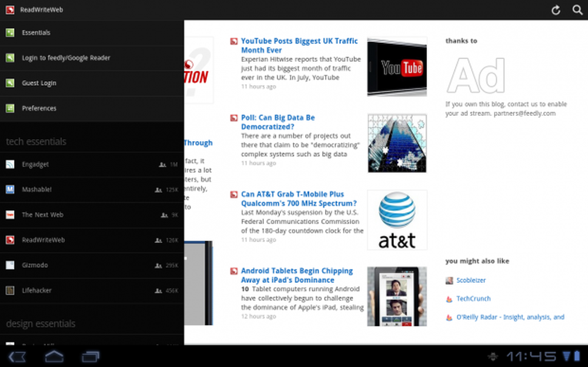Tap Lifehacker's 456K subscribers icon
This screenshot has height=367, width=588.
159,291
